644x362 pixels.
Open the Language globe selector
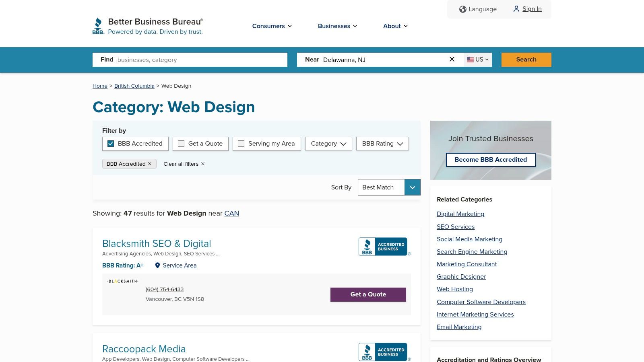463,9
